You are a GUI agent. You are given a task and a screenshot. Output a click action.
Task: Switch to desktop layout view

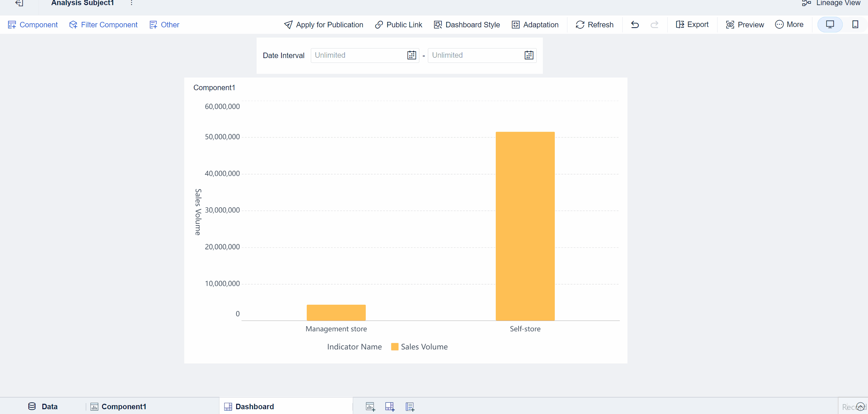coord(830,25)
